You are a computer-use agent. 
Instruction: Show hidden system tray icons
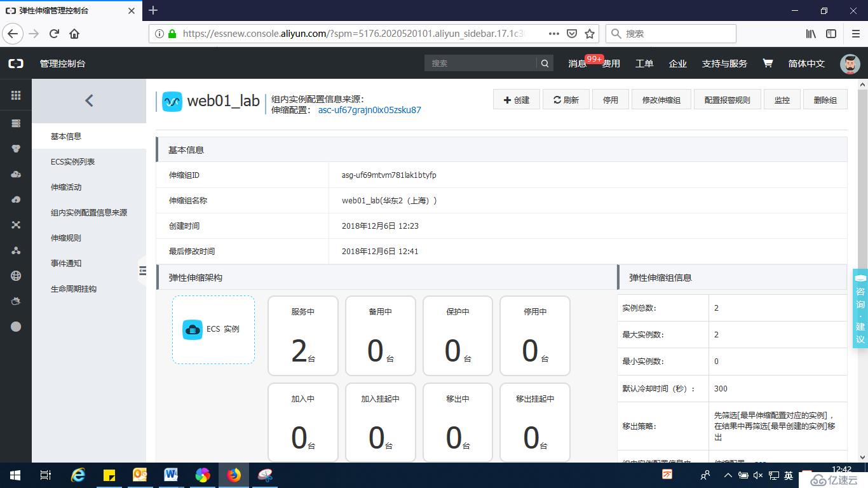click(728, 475)
